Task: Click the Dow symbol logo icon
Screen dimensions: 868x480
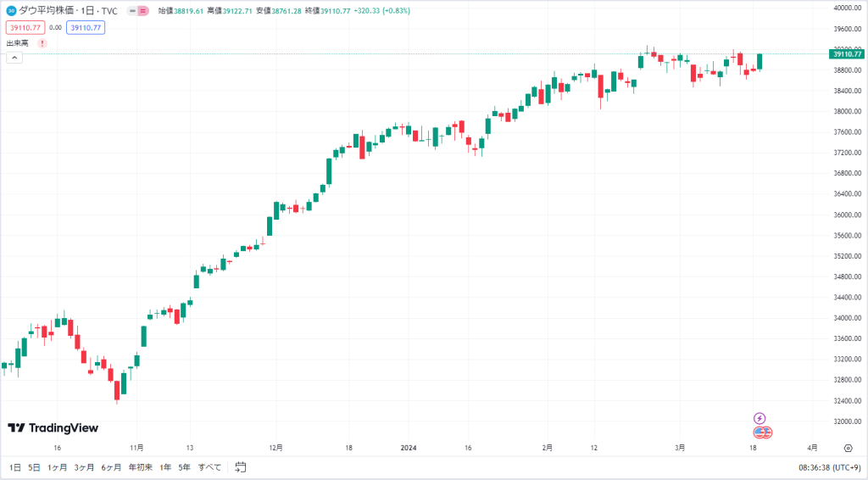Action: tap(11, 10)
